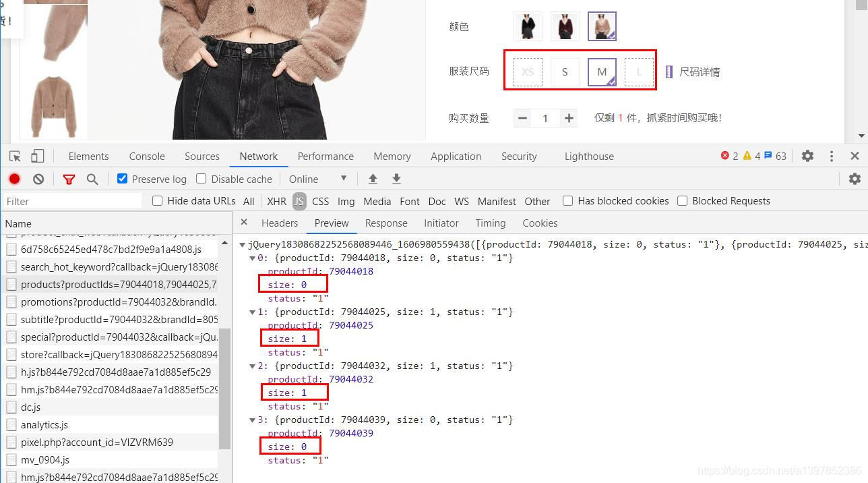Filter requests by Img type
Screen dimensions: 868x483
click(x=346, y=201)
